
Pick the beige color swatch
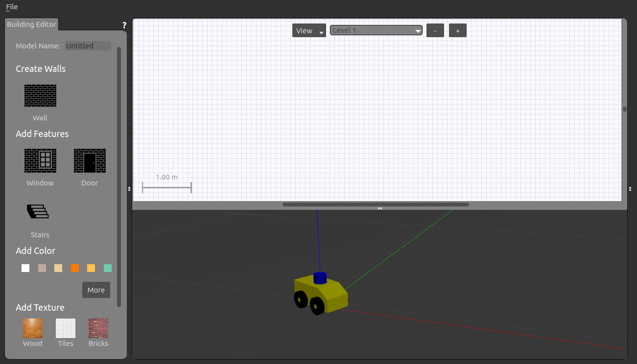pos(58,268)
